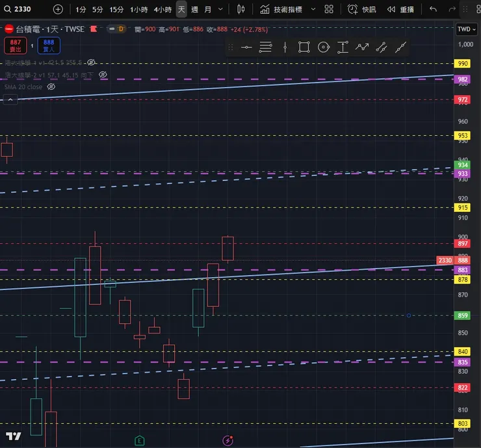Select the polyline path drawing tool

pyautogui.click(x=362, y=47)
